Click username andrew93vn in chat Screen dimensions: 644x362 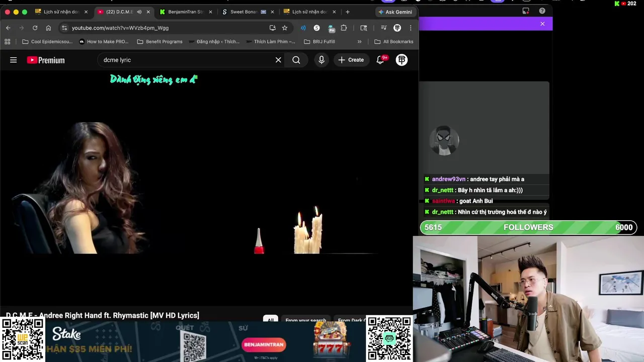[449, 179]
